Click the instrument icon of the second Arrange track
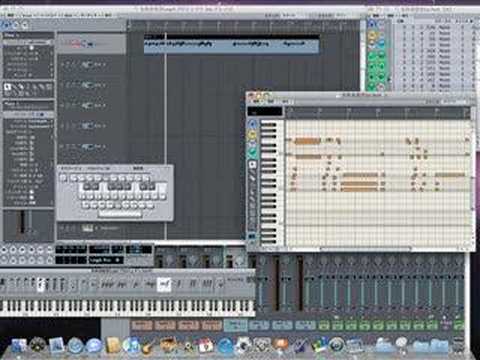Viewport: 480px width, 360px height. point(87,65)
